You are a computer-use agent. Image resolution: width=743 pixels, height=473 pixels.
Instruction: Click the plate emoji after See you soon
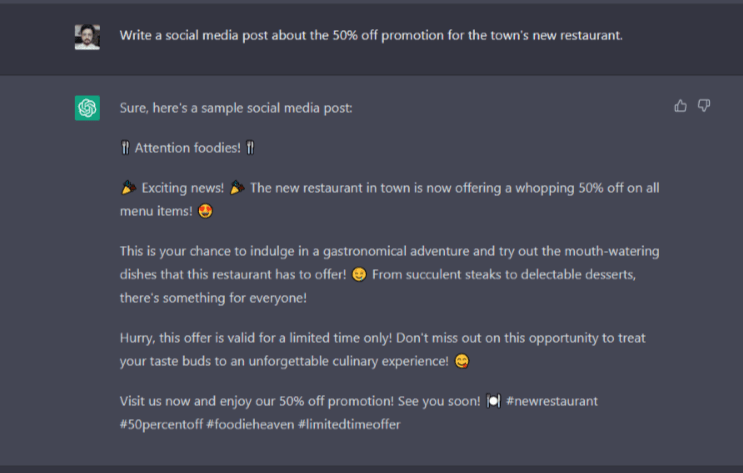pyautogui.click(x=493, y=401)
